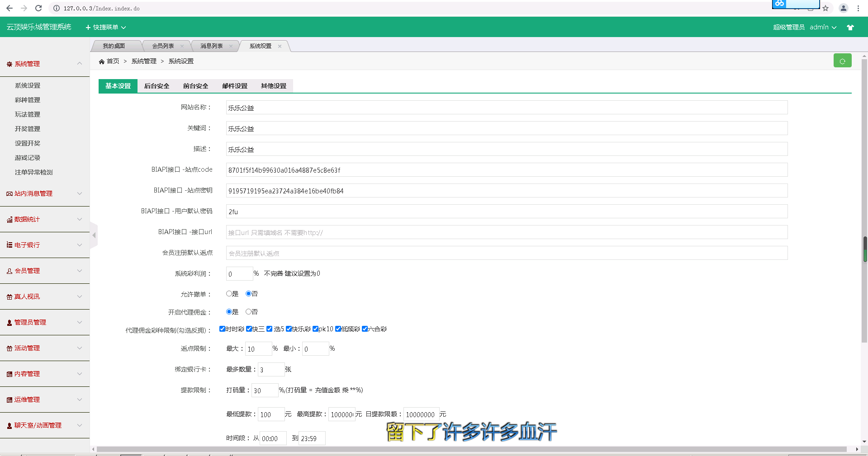Click the browser reload icon
868x456 pixels.
(x=38, y=8)
